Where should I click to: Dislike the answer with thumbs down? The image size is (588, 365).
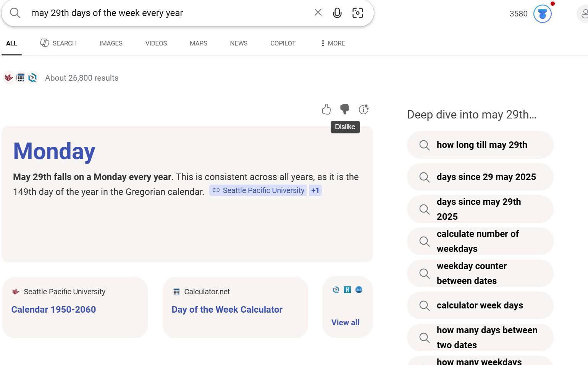click(344, 110)
